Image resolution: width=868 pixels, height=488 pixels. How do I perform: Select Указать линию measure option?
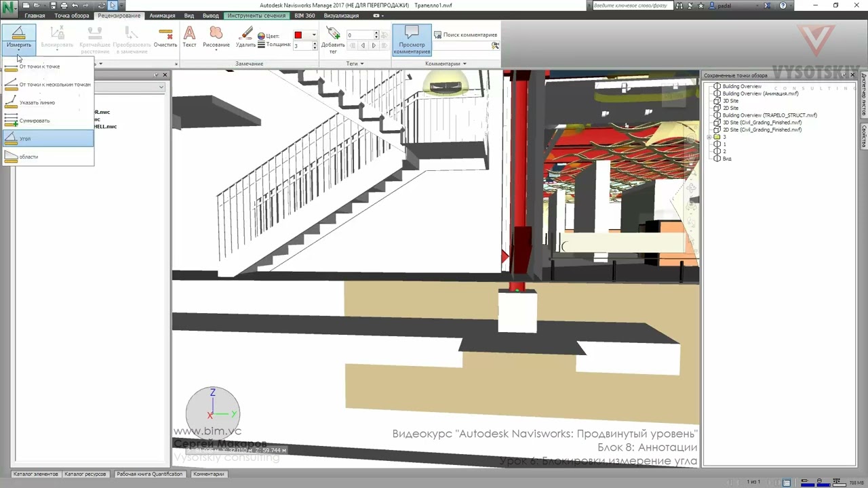point(48,103)
